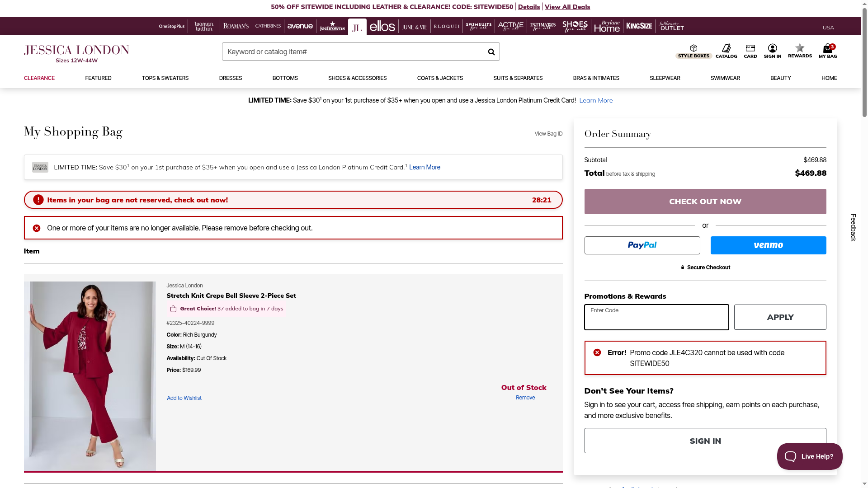
Task: Switch to the Ellos brand logo
Action: [x=382, y=27]
